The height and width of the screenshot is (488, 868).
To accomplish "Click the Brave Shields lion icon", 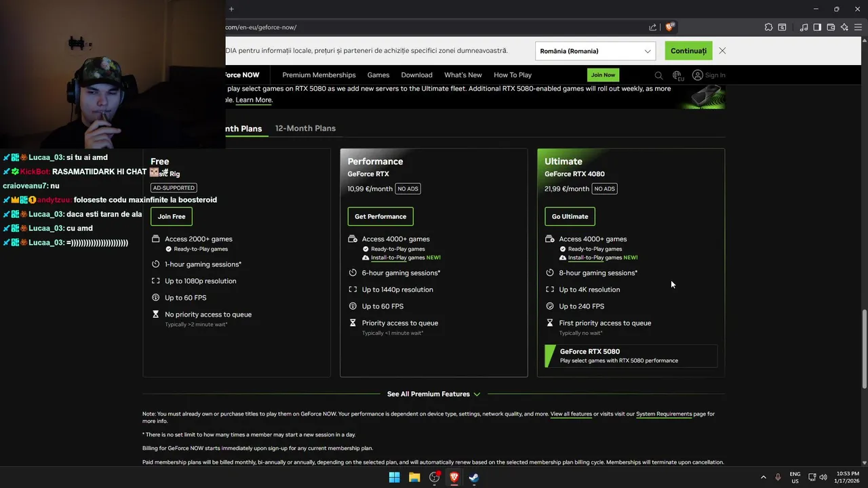I will 669,27.
